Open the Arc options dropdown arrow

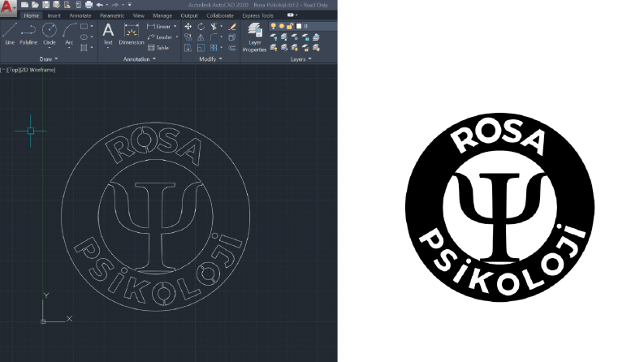(69, 48)
